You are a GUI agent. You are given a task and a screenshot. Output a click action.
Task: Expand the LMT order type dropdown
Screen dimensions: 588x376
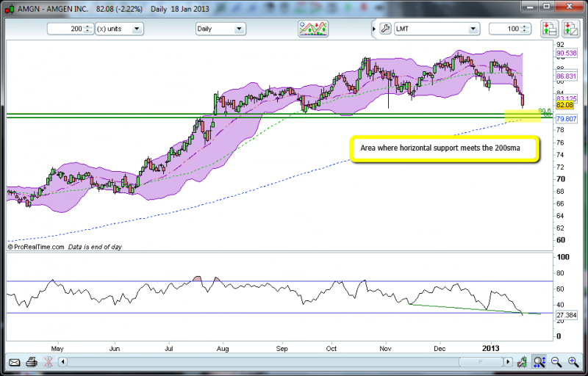point(473,29)
